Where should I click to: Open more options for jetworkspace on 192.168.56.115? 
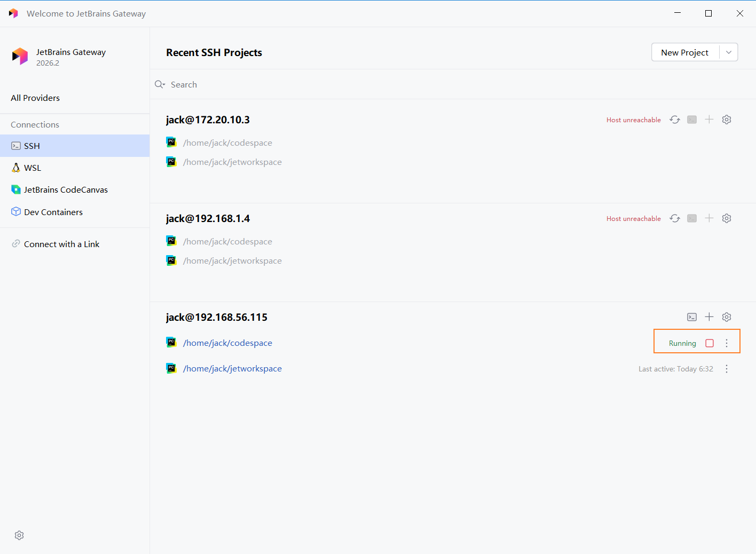[x=727, y=369]
